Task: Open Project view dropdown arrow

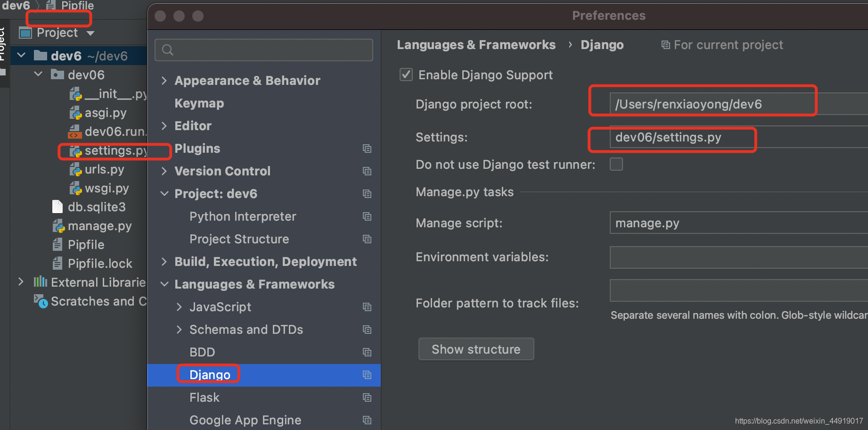Action: click(x=90, y=33)
